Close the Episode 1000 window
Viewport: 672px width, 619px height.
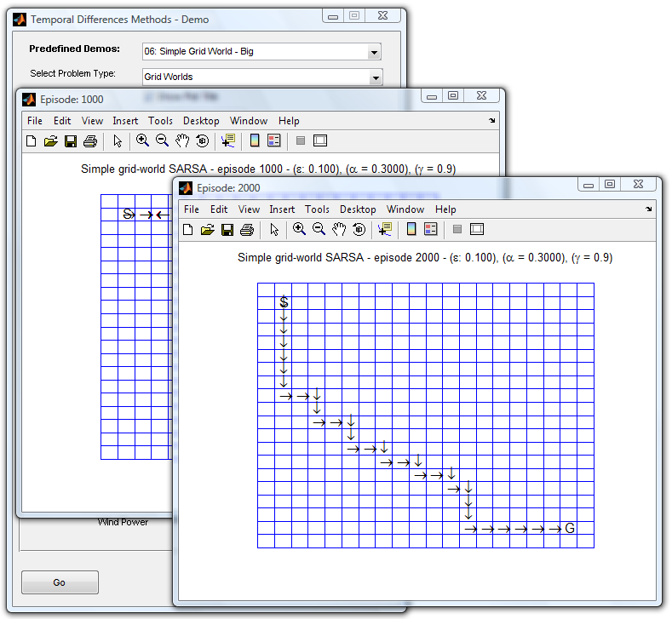click(482, 95)
